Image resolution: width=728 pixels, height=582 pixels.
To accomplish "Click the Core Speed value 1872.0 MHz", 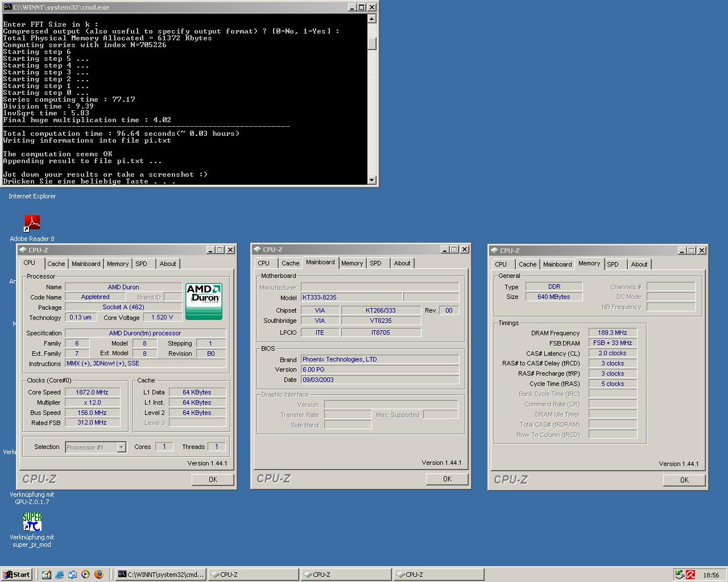I will [92, 392].
